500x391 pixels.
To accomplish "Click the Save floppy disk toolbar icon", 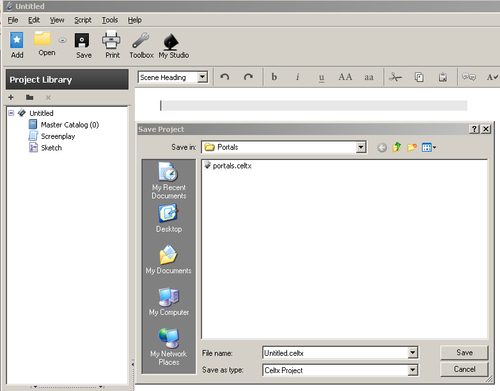I will [x=82, y=41].
